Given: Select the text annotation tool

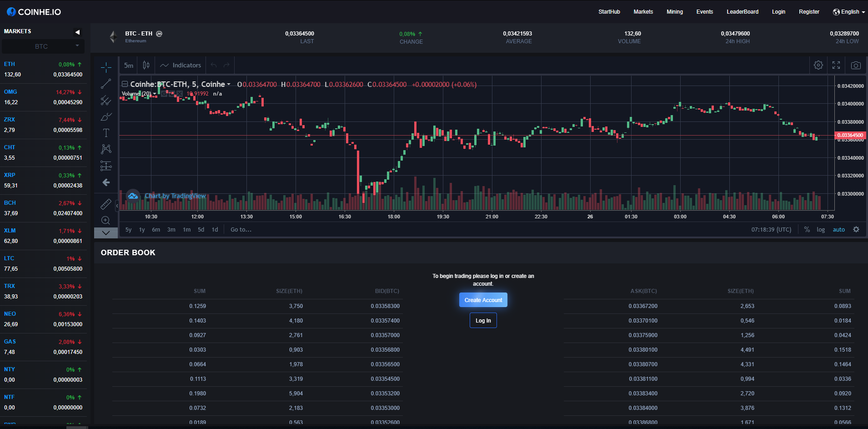Looking at the screenshot, I should 106,133.
